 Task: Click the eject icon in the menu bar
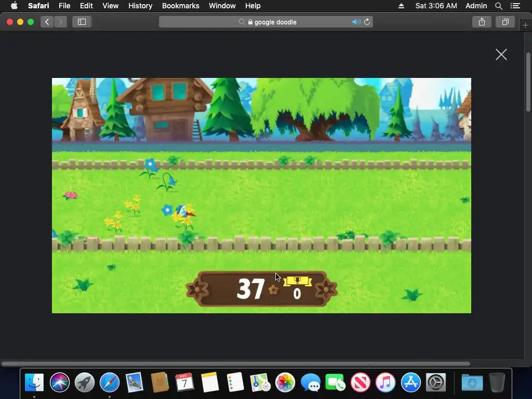(401, 6)
